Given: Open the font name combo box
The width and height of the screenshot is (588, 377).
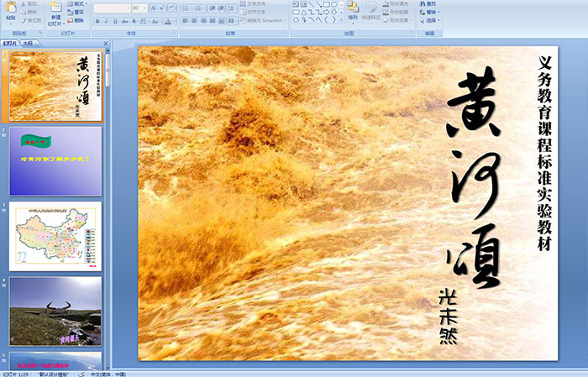Looking at the screenshot, I should (112, 8).
